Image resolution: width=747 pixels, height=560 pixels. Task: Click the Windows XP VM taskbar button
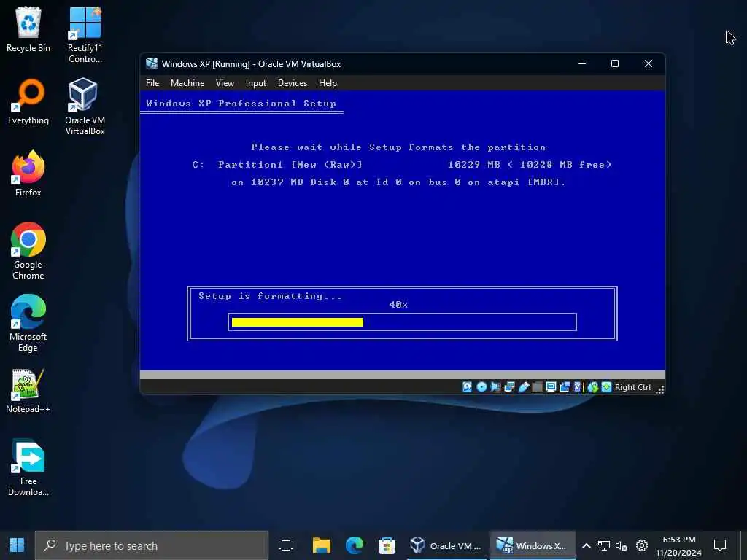pos(532,545)
